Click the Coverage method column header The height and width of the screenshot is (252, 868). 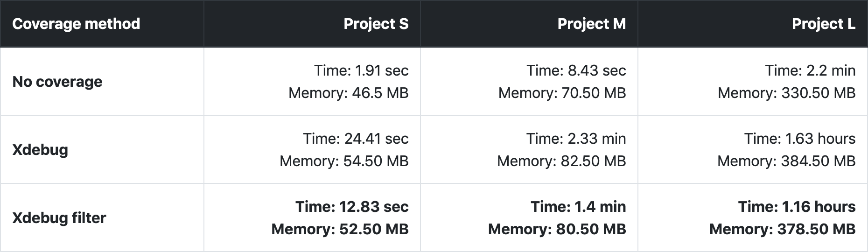tap(76, 24)
